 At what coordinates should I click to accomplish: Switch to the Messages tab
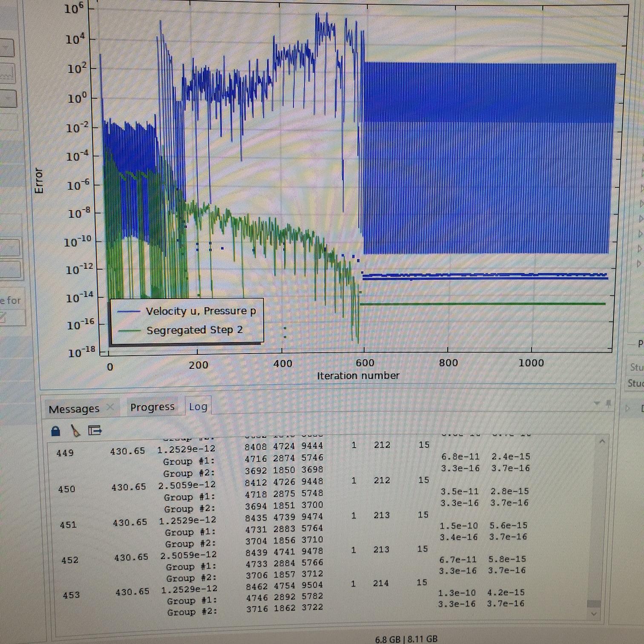point(74,409)
